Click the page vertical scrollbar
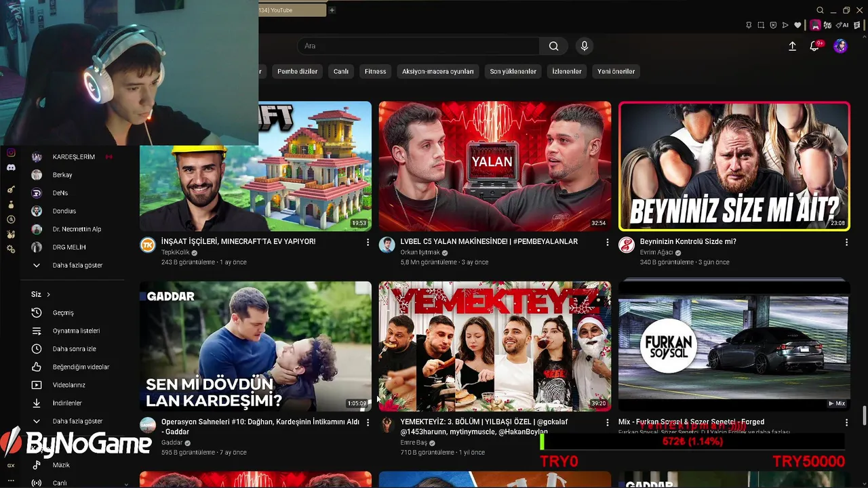 pos(864,415)
